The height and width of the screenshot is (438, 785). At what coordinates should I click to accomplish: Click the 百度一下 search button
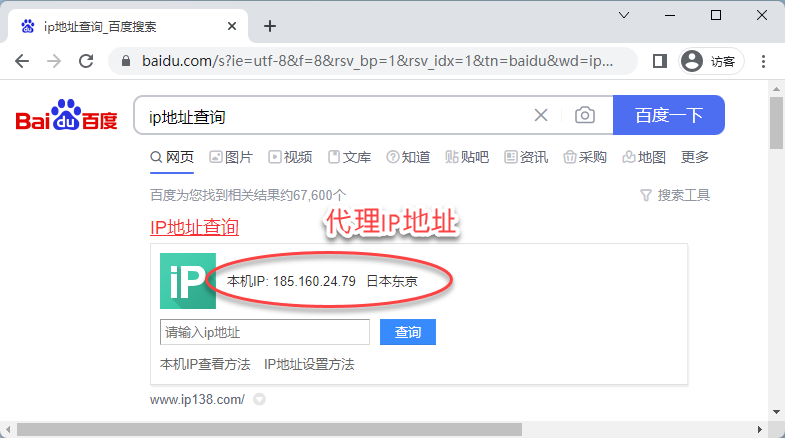click(x=668, y=115)
